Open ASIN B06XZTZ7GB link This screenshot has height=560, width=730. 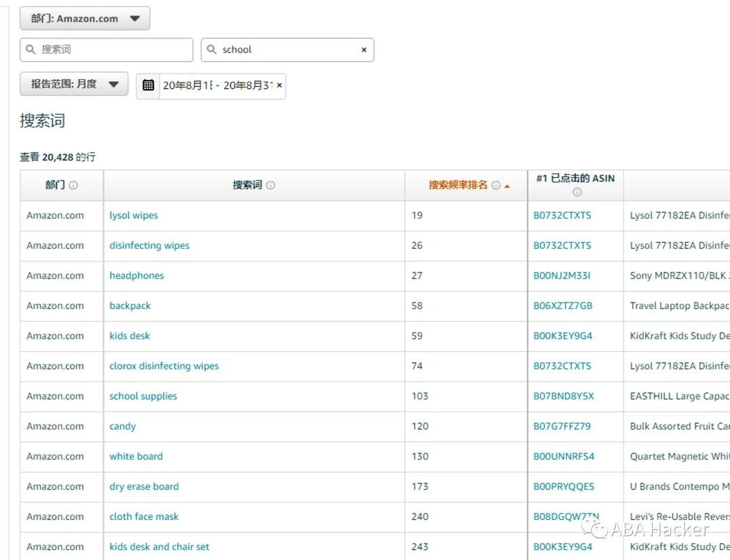(x=563, y=306)
